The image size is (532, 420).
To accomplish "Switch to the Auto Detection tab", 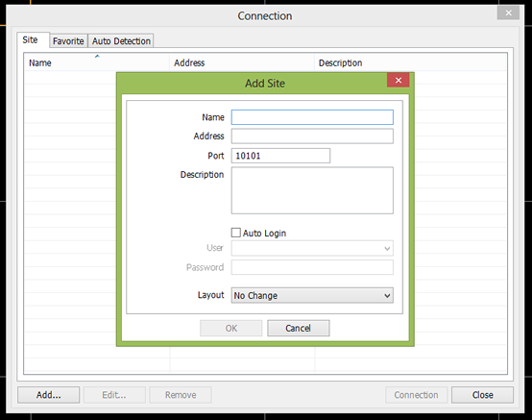I will click(121, 41).
